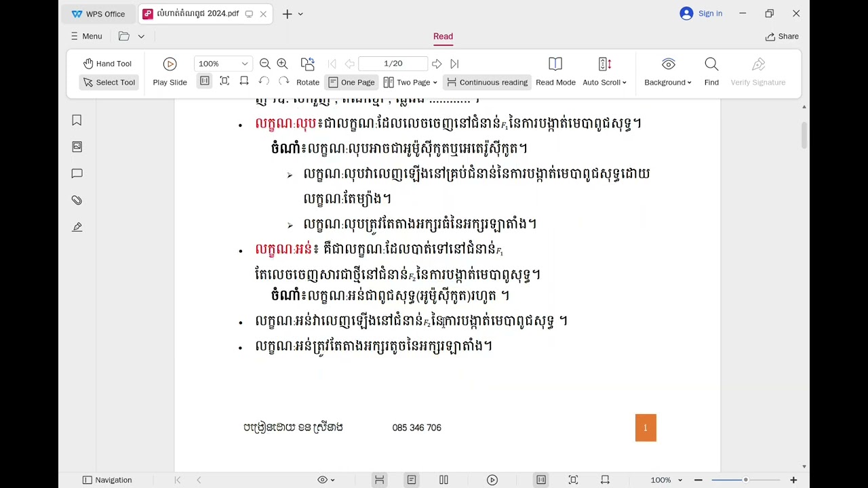Open the Thumbnails sidebar panel

(x=77, y=146)
